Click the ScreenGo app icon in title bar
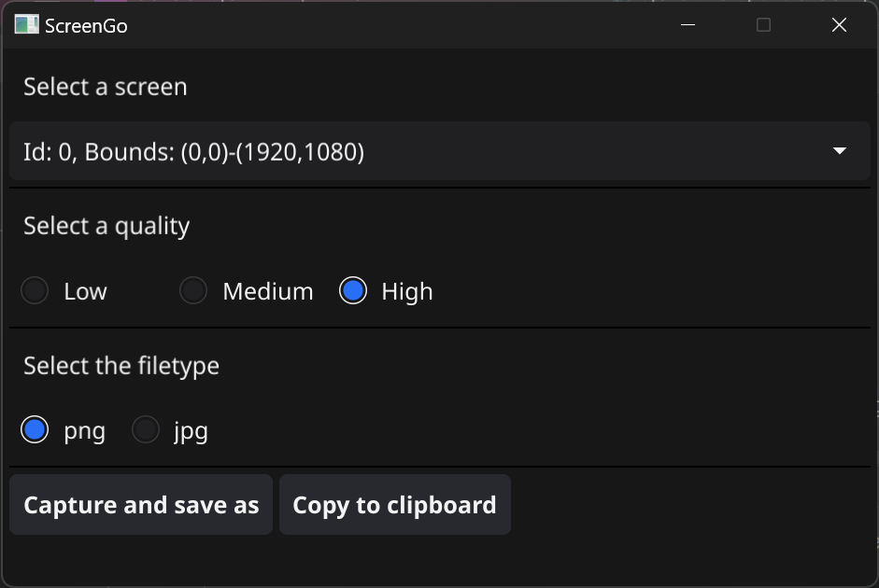This screenshot has height=588, width=879. (x=26, y=25)
